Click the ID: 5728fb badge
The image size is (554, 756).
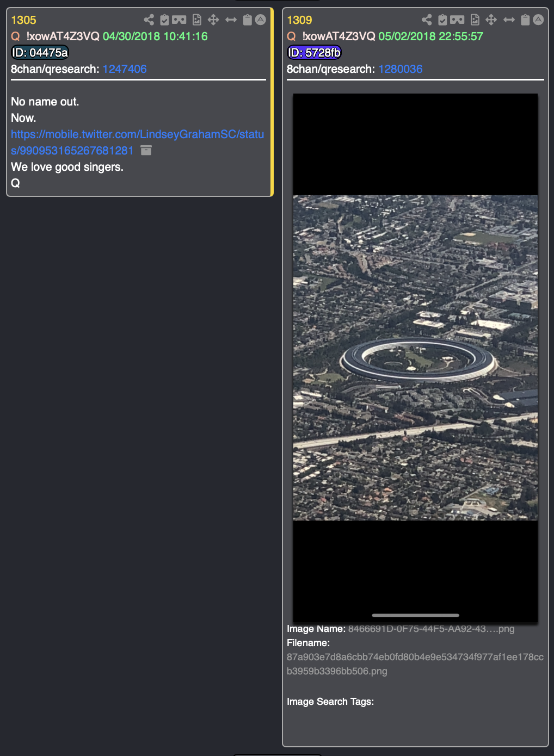(314, 53)
